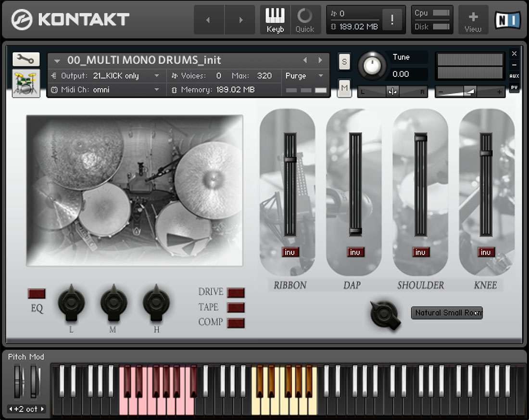The height and width of the screenshot is (420, 529).
Task: Minimize the instrument with the minus button
Action: point(514,65)
